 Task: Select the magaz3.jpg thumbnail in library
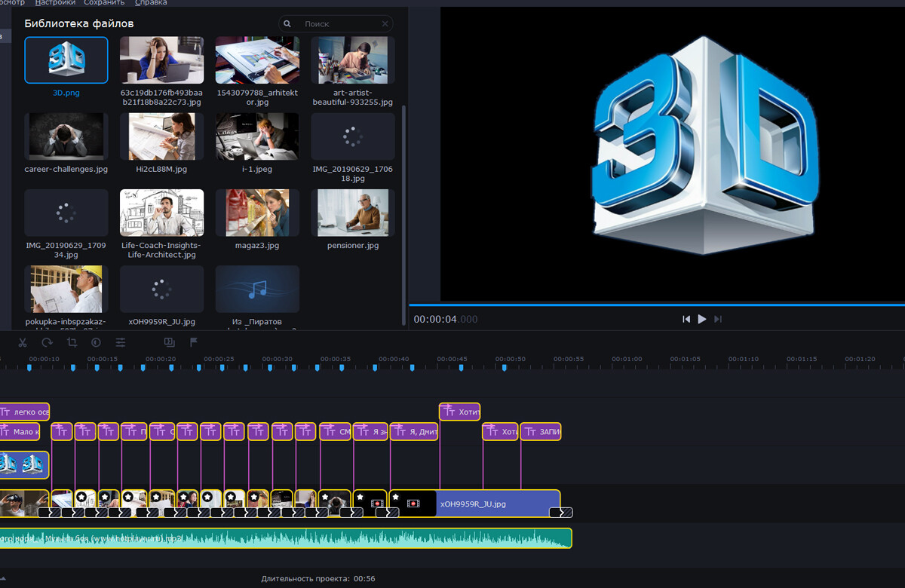(257, 213)
